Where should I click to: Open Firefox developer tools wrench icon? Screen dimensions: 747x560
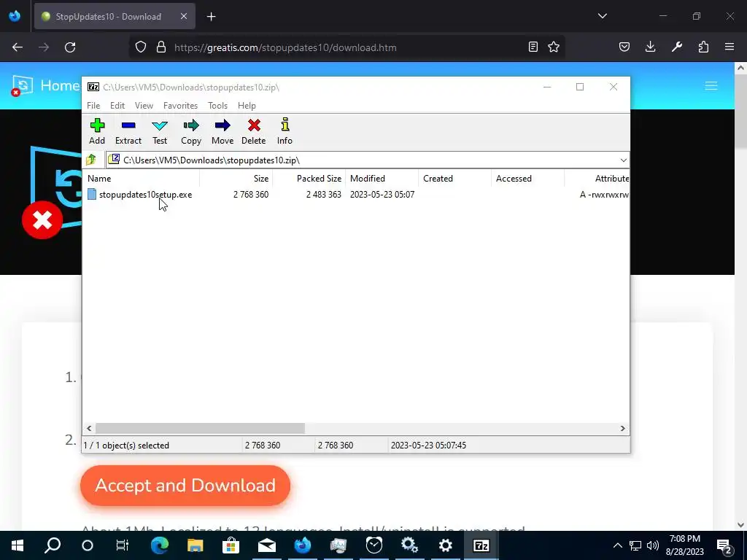[677, 47]
